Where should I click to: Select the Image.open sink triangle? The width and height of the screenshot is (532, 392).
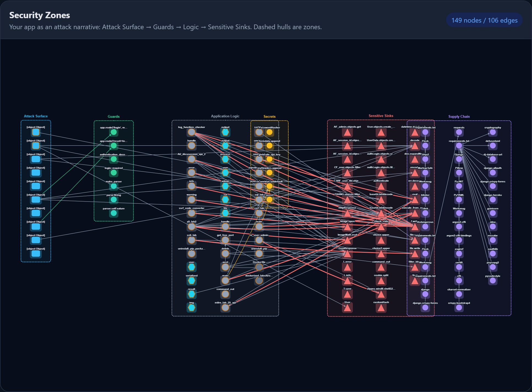348,227
